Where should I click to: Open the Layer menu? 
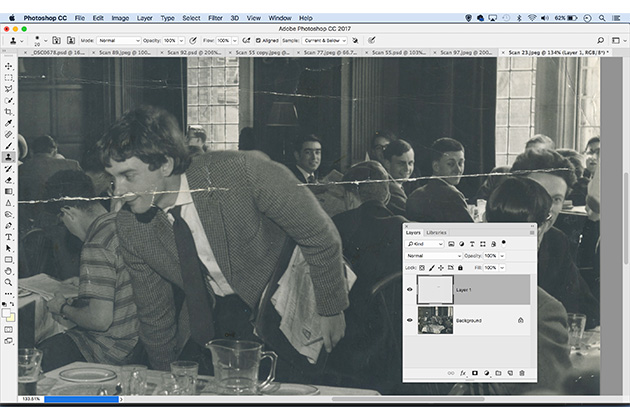click(144, 18)
